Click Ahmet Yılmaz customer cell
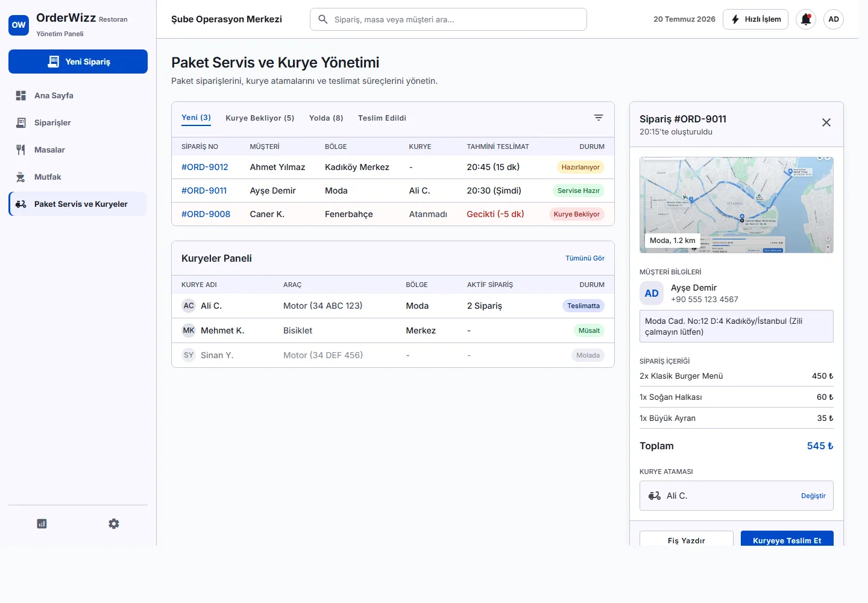The image size is (868, 603). point(278,167)
